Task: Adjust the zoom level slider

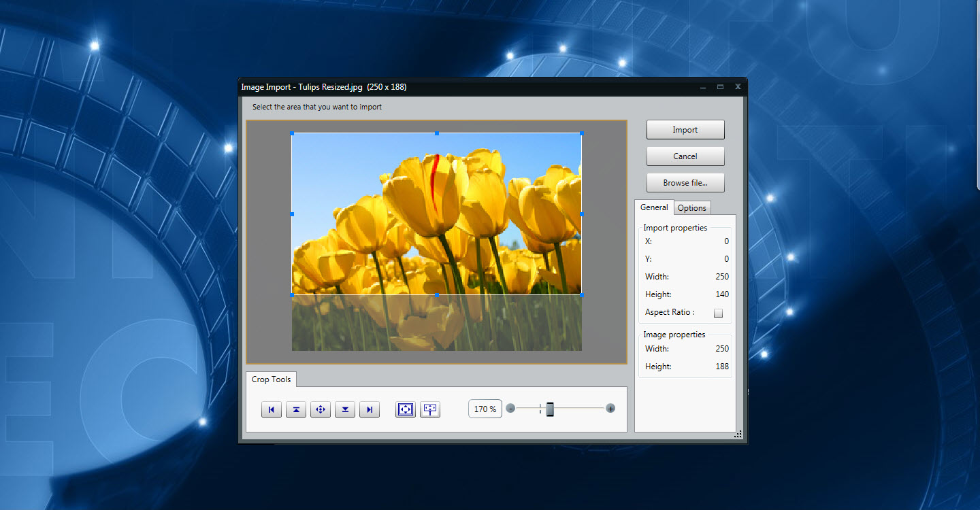Action: [x=550, y=408]
